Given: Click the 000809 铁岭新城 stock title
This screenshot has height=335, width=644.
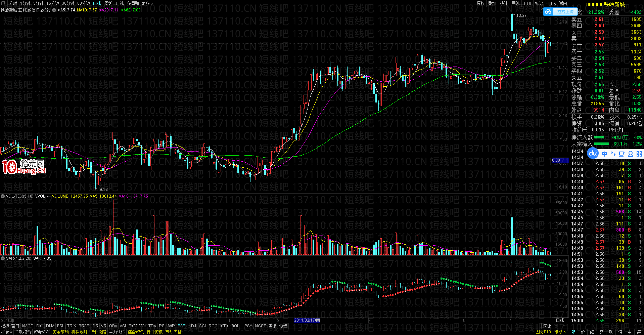Looking at the screenshot, I should coord(606,4).
